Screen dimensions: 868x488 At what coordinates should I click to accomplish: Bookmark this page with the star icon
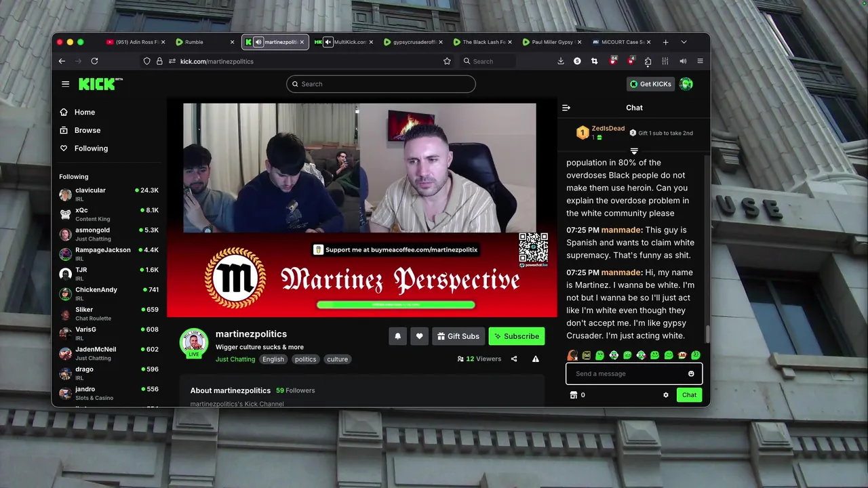click(x=447, y=61)
